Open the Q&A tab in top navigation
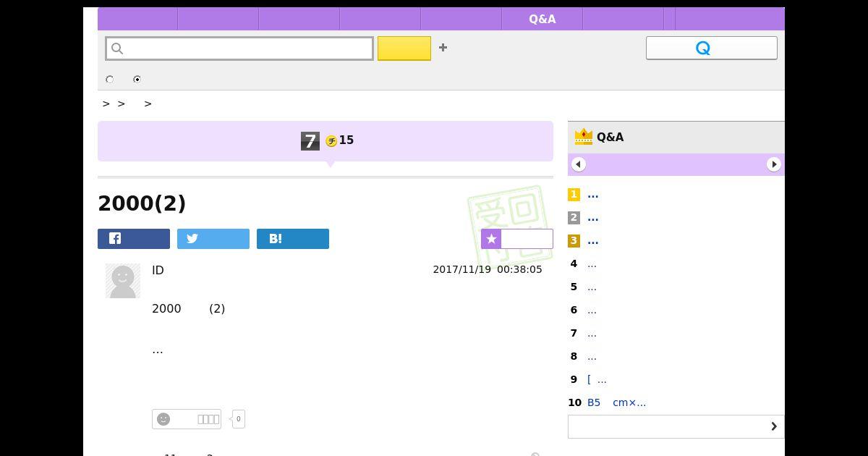The height and width of the screenshot is (456, 868). 542,19
